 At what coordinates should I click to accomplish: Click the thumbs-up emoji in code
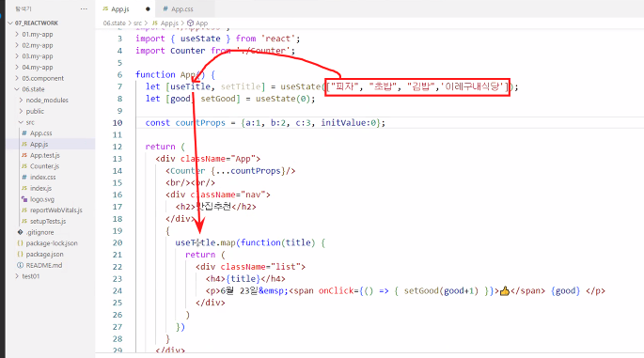point(504,291)
